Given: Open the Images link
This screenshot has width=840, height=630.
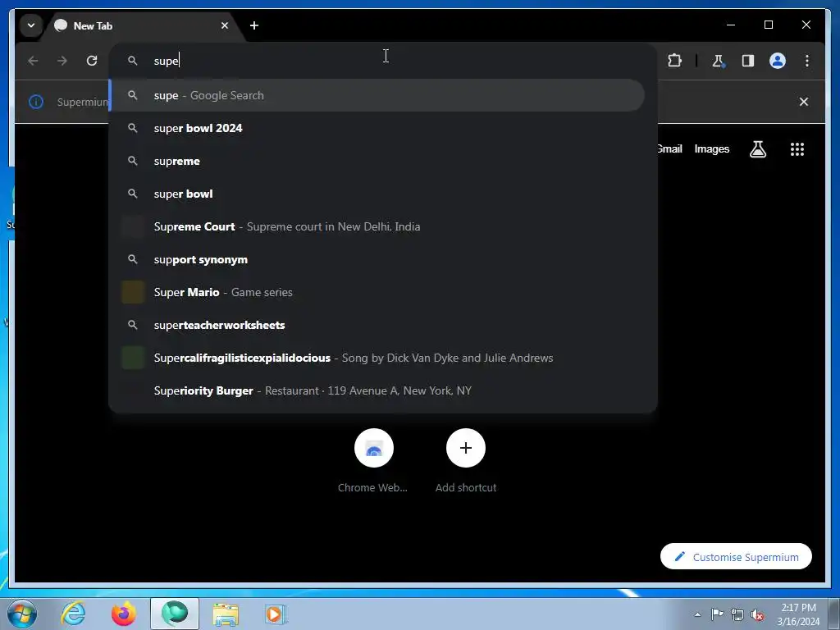Looking at the screenshot, I should [x=711, y=149].
